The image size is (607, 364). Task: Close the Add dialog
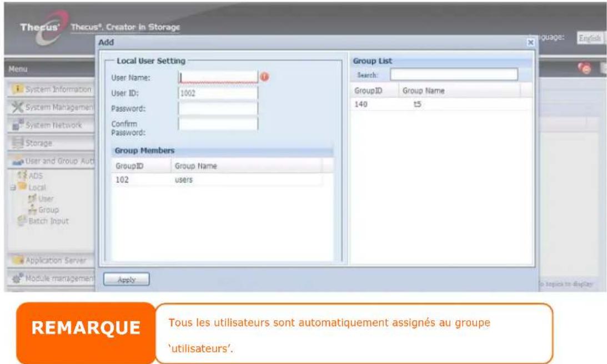tap(530, 42)
